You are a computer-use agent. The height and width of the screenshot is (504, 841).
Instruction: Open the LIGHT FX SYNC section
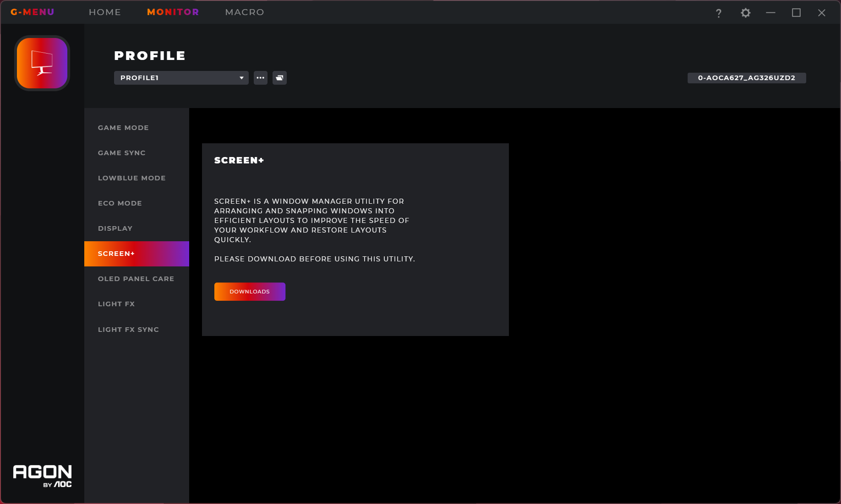coord(137,330)
